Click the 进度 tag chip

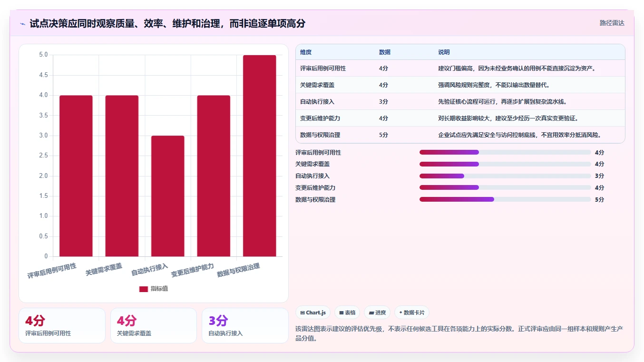(x=377, y=313)
